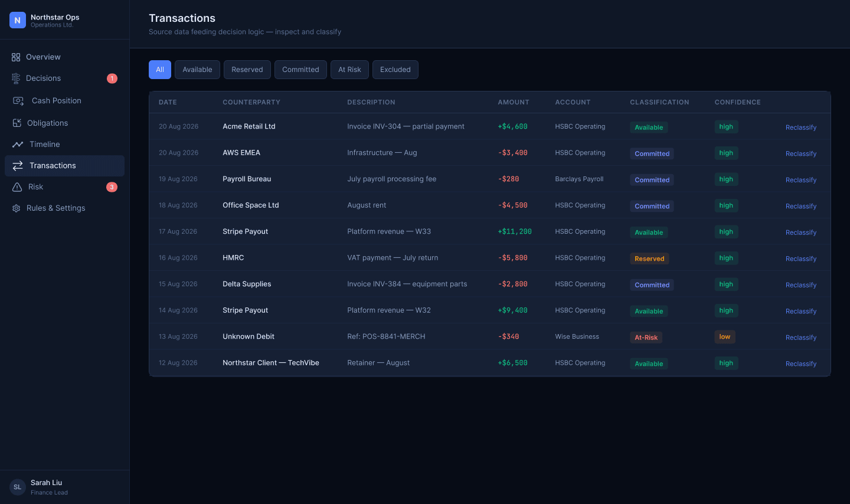Switch to the Committed filter
The image size is (850, 504).
(300, 70)
